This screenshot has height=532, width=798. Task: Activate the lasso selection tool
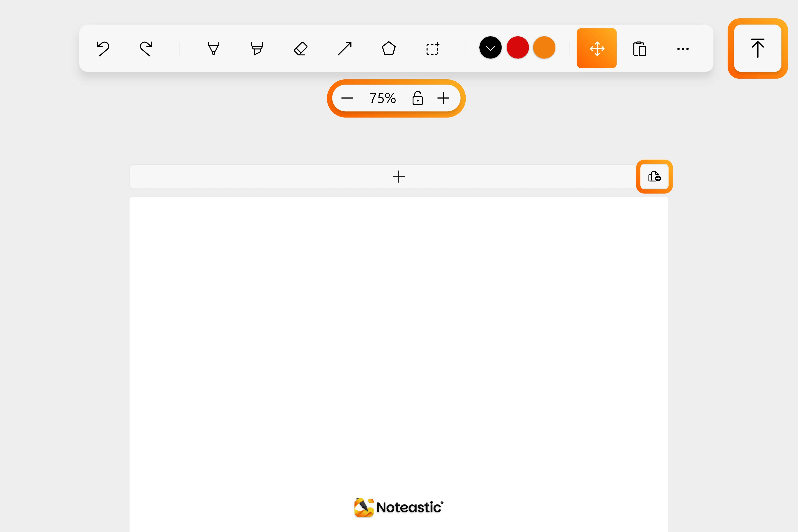point(432,48)
